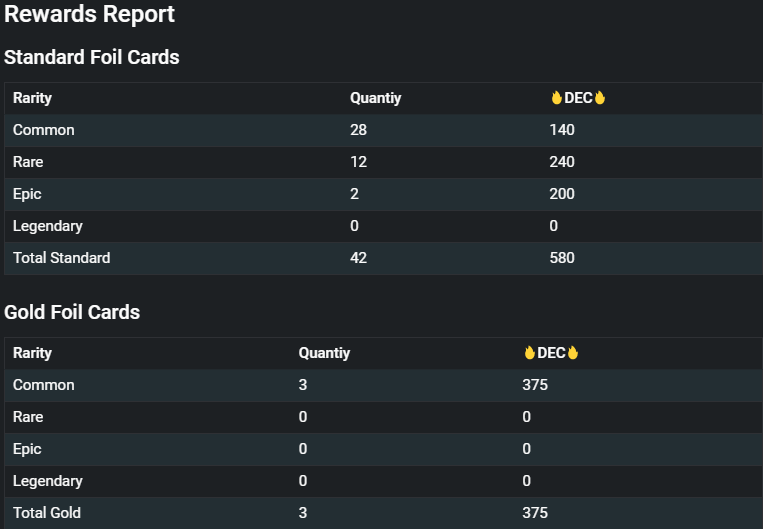Click the Total Standard DEC value 580

click(x=562, y=258)
